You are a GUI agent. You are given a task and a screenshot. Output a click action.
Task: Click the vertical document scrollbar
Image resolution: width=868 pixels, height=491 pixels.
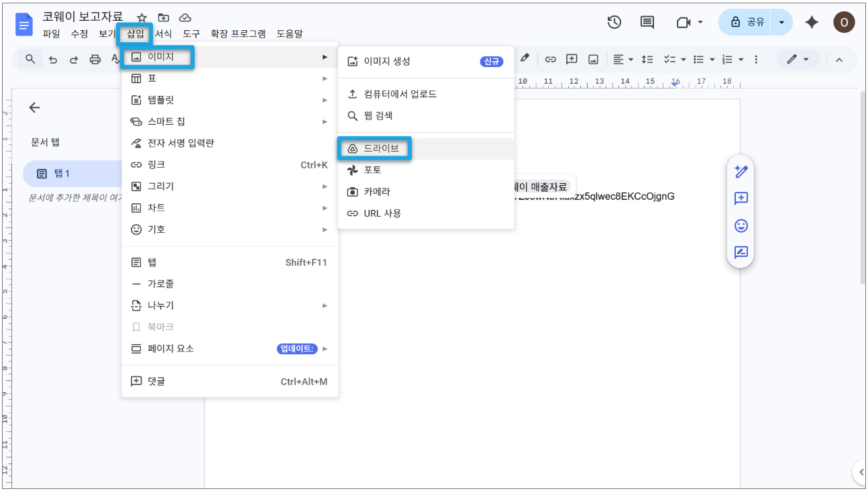point(863,188)
